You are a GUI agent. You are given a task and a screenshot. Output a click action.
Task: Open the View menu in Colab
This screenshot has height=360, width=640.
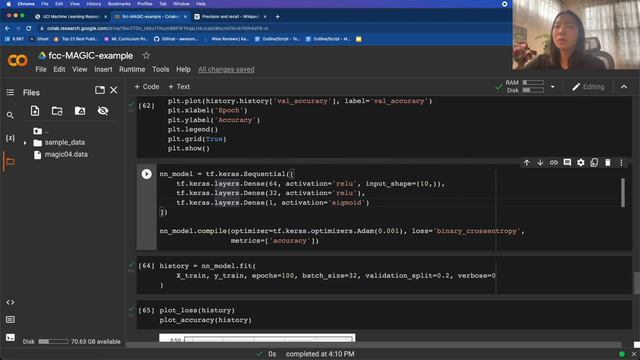coord(80,69)
